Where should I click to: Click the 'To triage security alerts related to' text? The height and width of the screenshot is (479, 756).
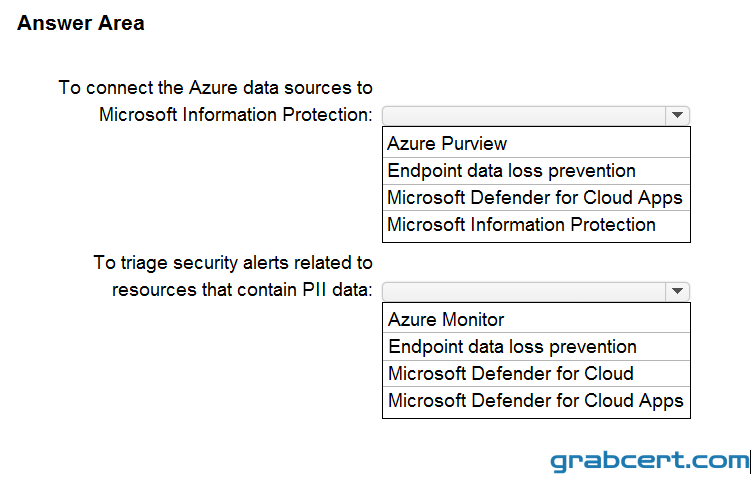pos(233,263)
